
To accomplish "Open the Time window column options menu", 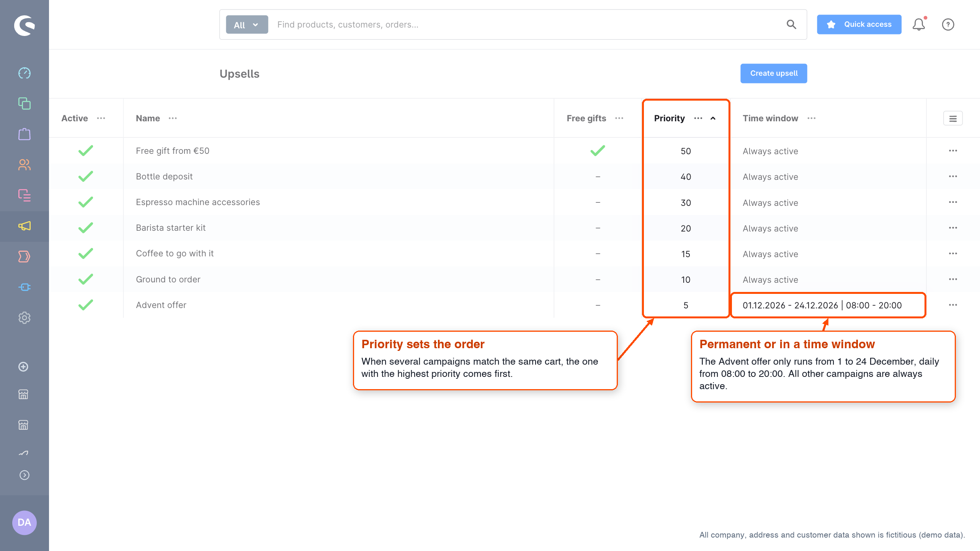I will pos(812,118).
